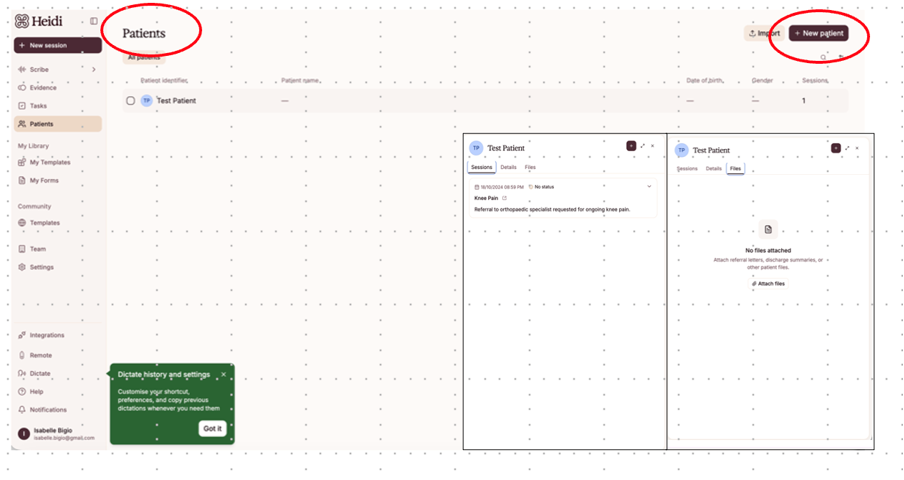Switch to Details tab in the sessions panel
904x480 pixels.
point(508,167)
